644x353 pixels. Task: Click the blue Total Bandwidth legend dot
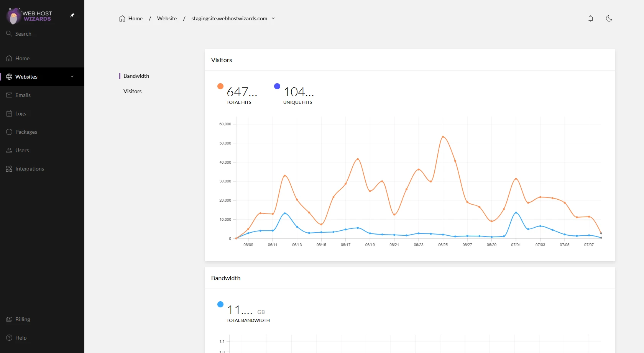click(220, 304)
